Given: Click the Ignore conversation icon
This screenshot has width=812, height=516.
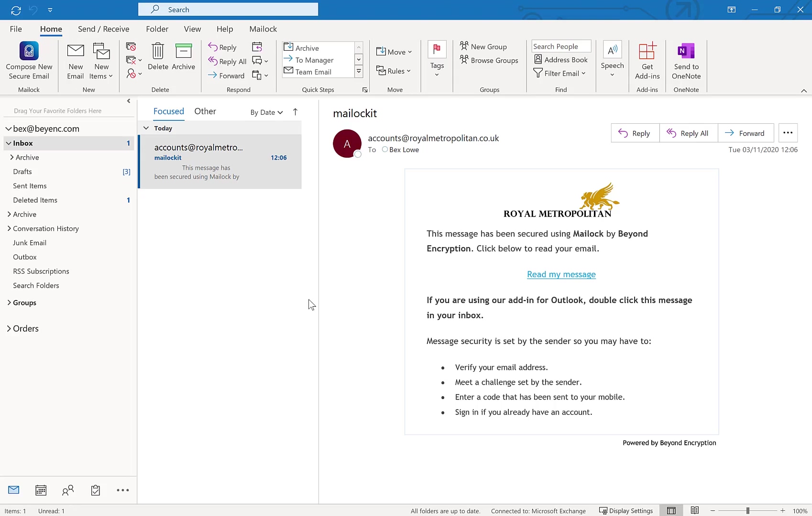Looking at the screenshot, I should [x=131, y=46].
